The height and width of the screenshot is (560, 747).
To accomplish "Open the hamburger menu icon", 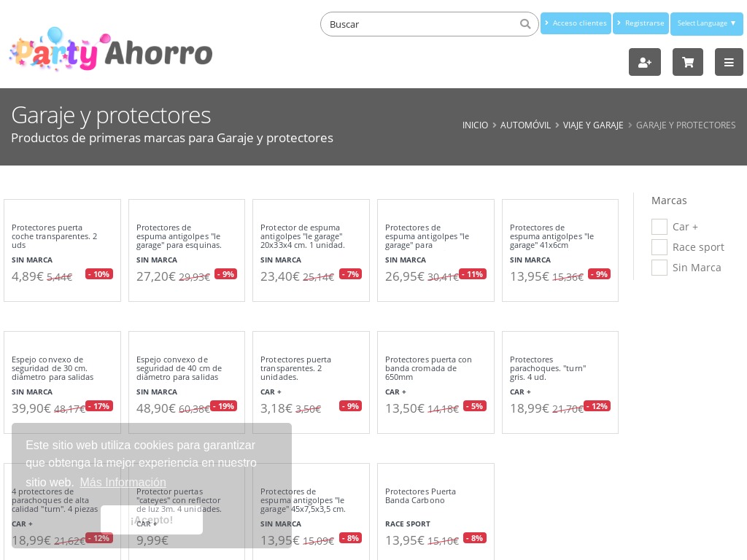I will [x=729, y=62].
